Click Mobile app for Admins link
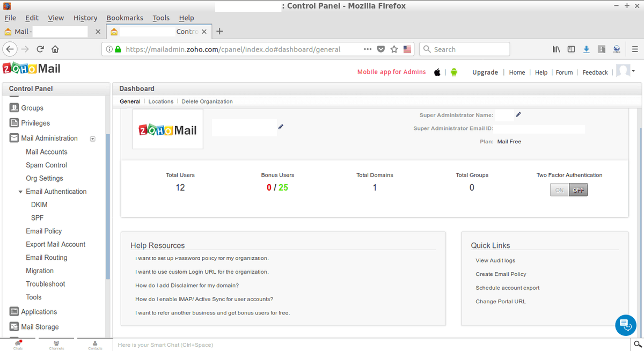This screenshot has width=644, height=351. (x=392, y=72)
